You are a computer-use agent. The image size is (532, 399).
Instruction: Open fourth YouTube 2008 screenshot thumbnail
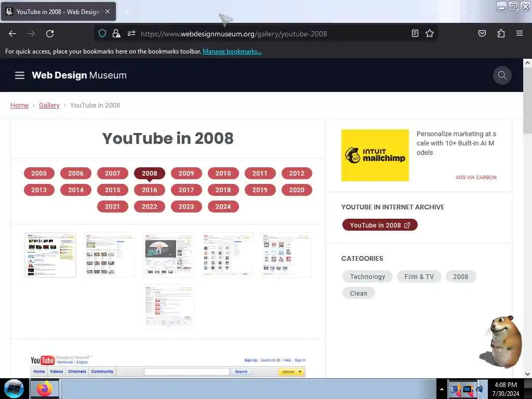pos(227,255)
